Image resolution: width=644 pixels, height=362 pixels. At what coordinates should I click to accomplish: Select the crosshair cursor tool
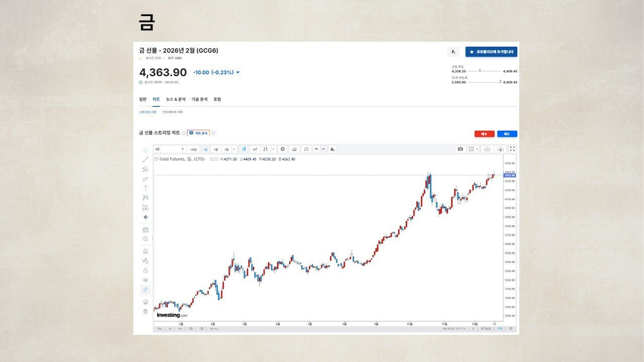[145, 150]
